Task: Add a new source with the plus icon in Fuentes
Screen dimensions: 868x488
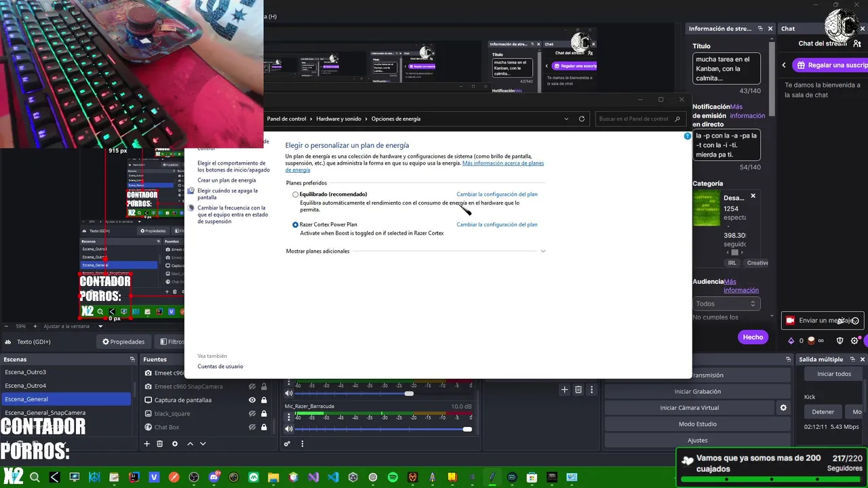Action: click(x=146, y=443)
